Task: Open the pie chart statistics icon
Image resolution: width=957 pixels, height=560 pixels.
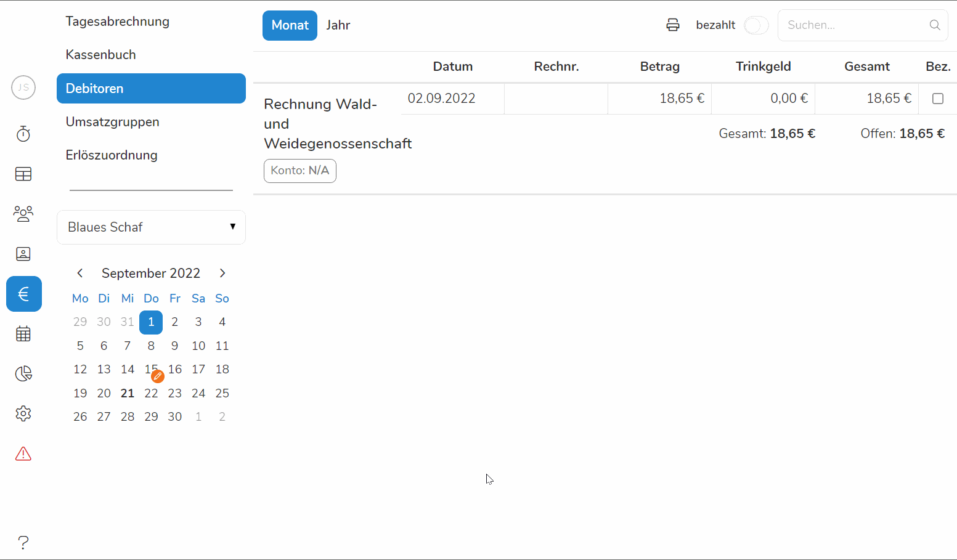Action: (23, 373)
